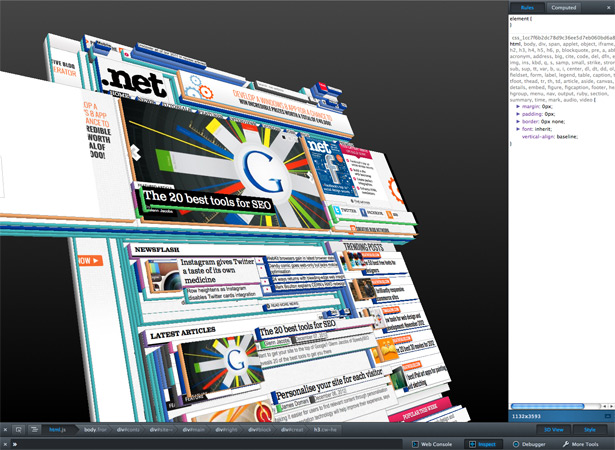The width and height of the screenshot is (615, 450).
Task: Click the POPULAR THIS WEEK banner
Action: (x=420, y=412)
